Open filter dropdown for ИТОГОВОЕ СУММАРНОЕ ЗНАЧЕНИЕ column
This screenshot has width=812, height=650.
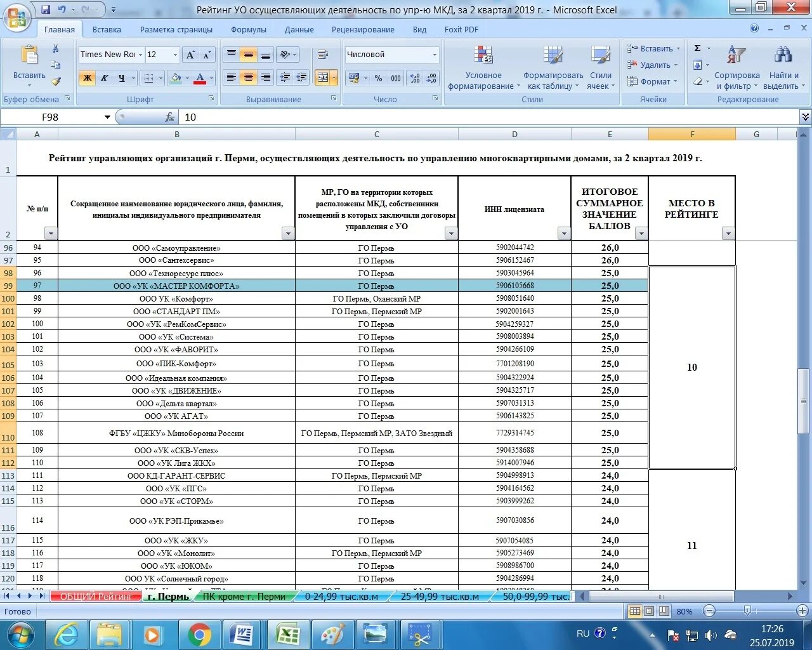point(641,234)
